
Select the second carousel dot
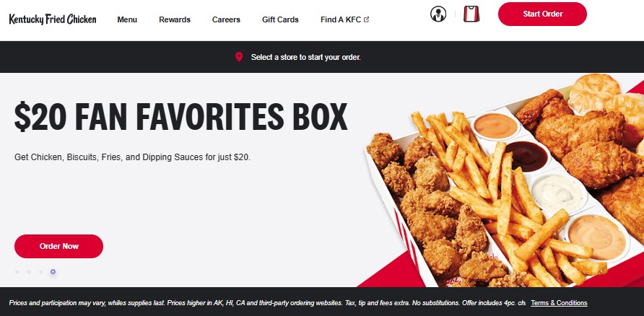click(29, 272)
